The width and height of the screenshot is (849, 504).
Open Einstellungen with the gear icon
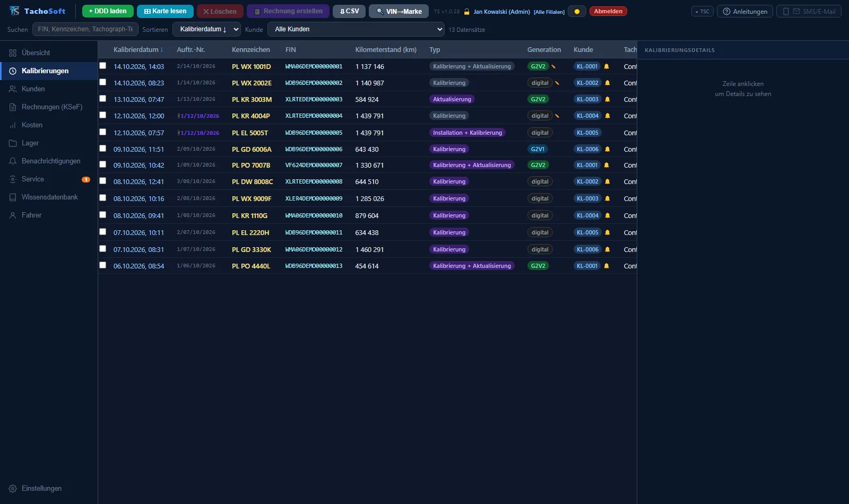(x=13, y=489)
